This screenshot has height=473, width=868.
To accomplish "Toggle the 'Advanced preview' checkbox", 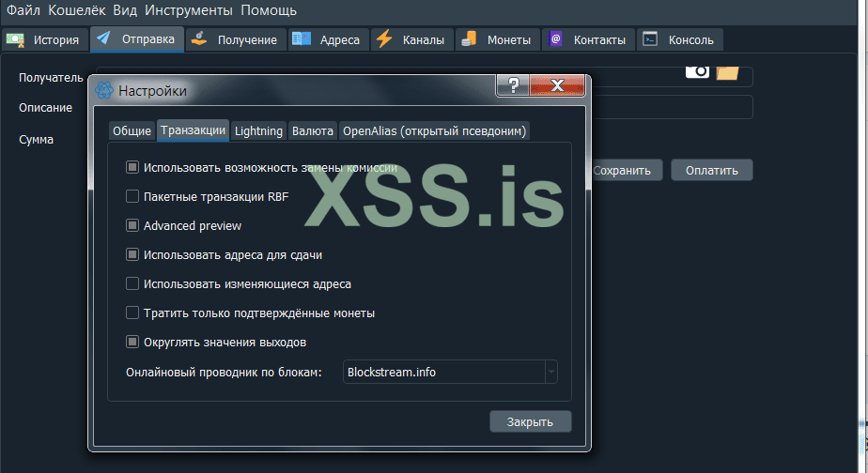I will pyautogui.click(x=132, y=225).
